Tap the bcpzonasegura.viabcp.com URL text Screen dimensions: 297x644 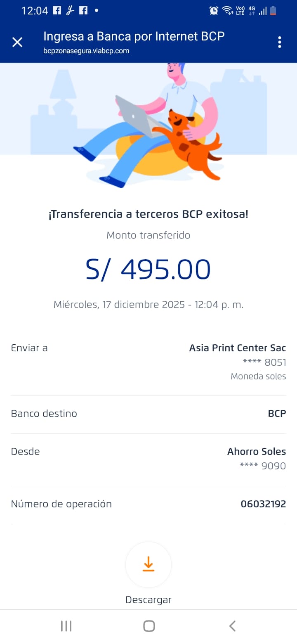click(86, 51)
